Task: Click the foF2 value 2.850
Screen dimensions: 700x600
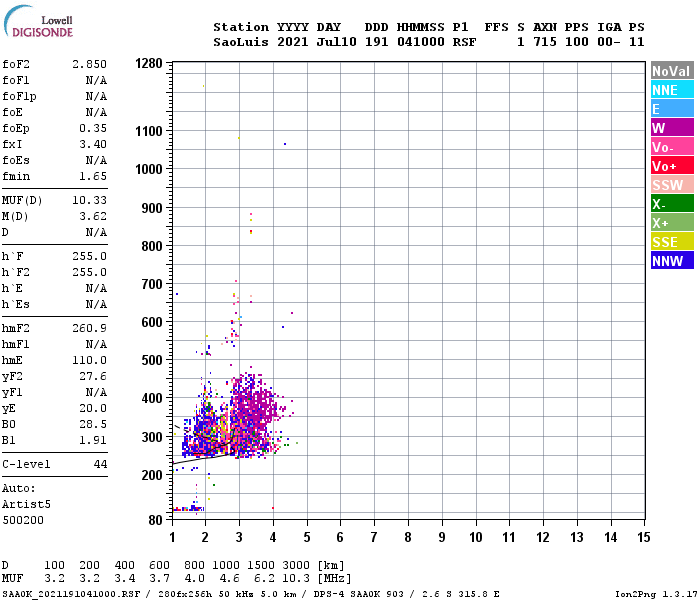Action: click(89, 64)
